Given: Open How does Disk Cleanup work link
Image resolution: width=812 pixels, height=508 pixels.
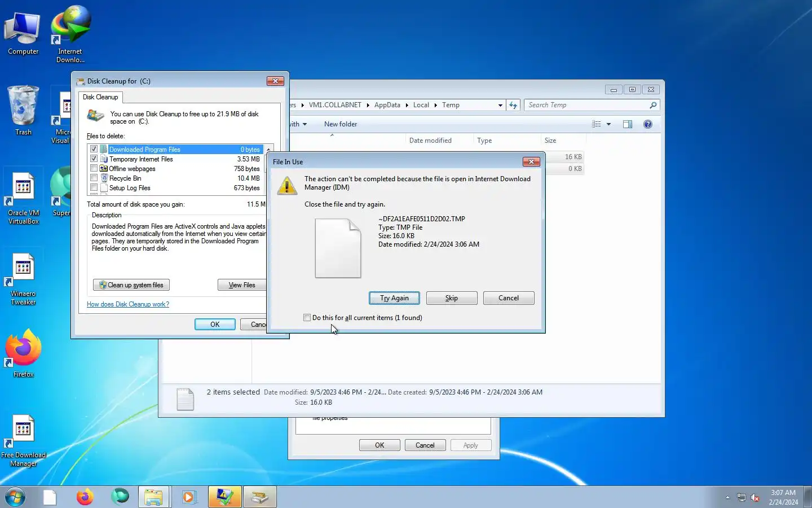Looking at the screenshot, I should coord(128,304).
